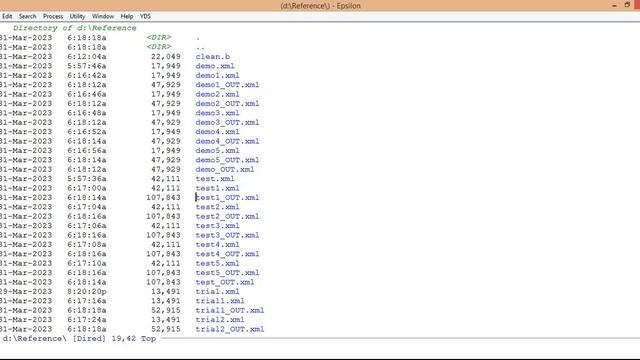The width and height of the screenshot is (640, 360).
Task: Select the trial.xml file dated 29-Mar-2023
Action: [x=218, y=291]
